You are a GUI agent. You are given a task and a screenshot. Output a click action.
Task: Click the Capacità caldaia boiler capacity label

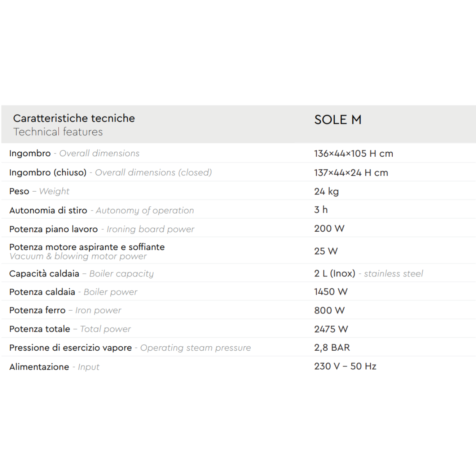(81, 274)
